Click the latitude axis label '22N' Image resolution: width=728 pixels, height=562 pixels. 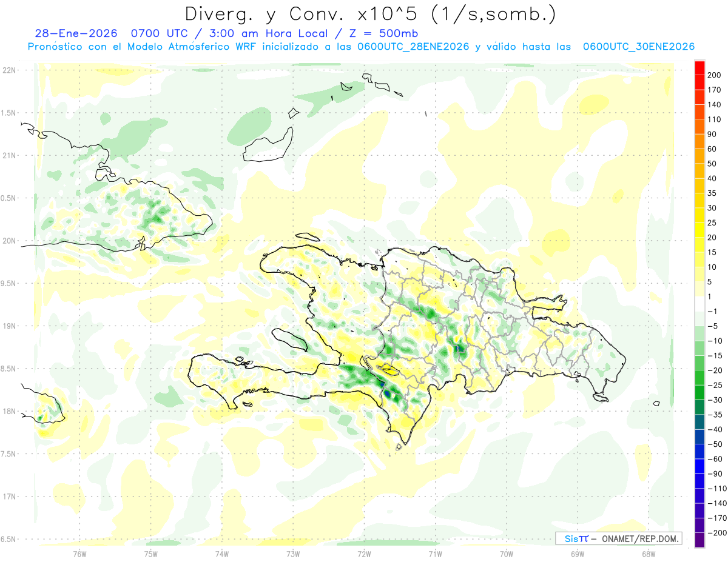(8, 70)
